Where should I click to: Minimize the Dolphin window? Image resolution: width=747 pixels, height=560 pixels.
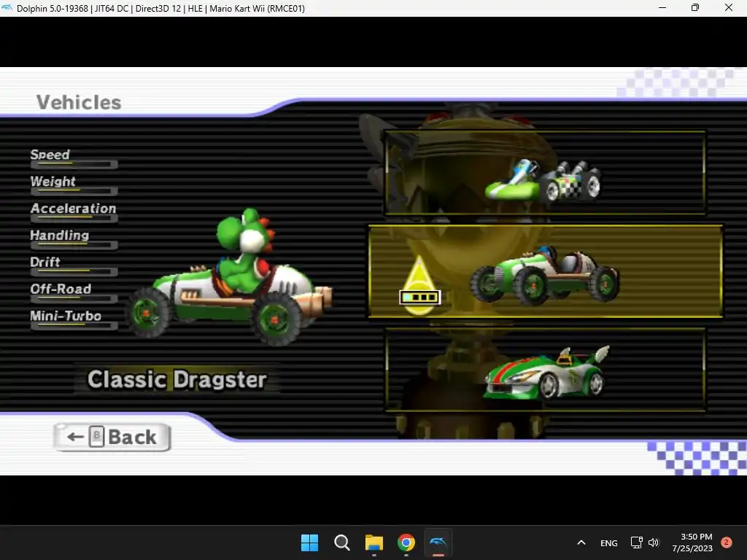[x=662, y=8]
